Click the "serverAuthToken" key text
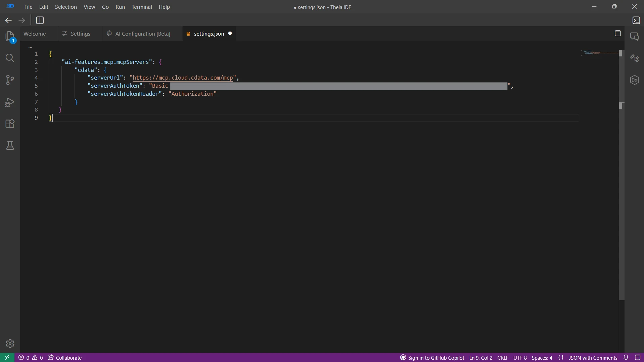Screen dimensions: 644x362 click(x=115, y=86)
